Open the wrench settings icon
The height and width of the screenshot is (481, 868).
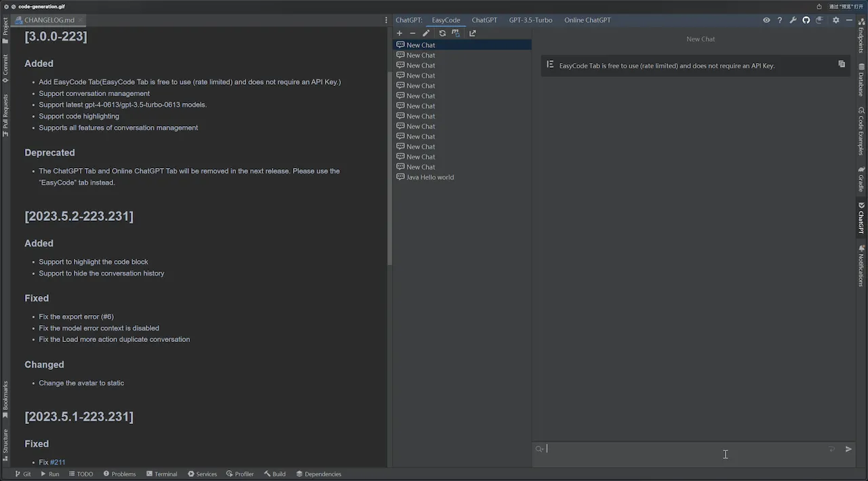[793, 20]
